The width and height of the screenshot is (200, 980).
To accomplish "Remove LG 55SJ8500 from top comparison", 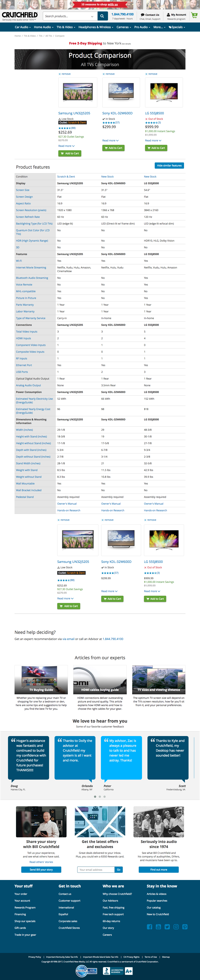I will pos(151,74).
